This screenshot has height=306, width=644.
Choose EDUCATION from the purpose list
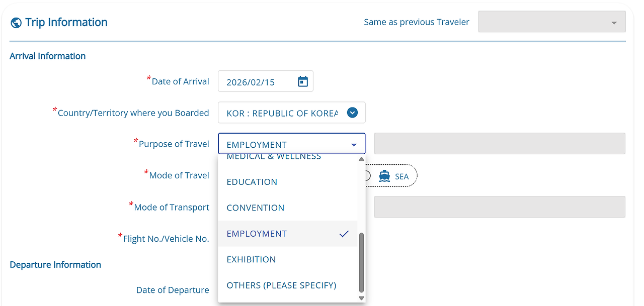252,182
